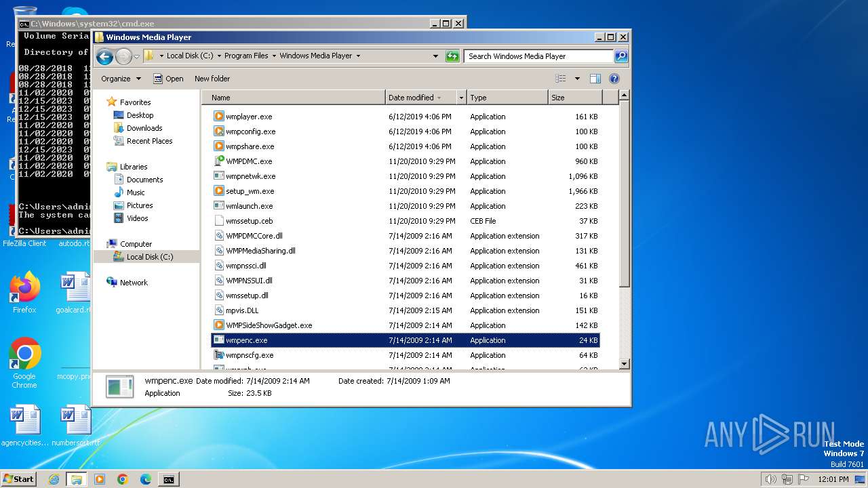Open the Organize menu

pos(121,79)
